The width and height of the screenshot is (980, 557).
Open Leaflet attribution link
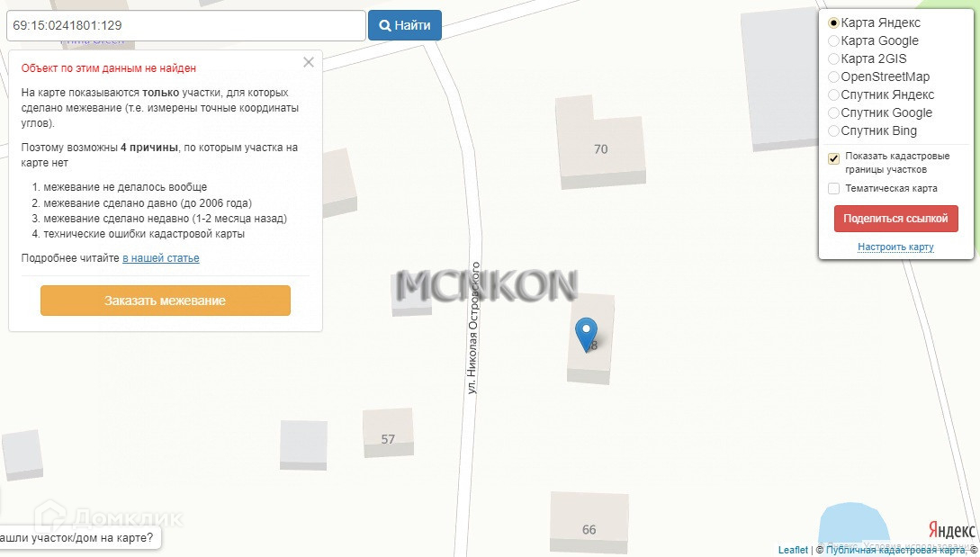793,550
